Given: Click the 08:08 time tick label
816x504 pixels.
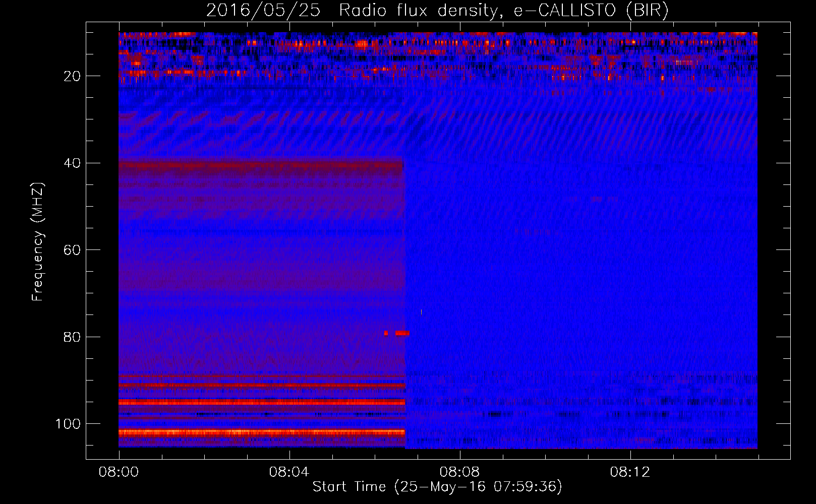Looking at the screenshot, I should (x=459, y=472).
